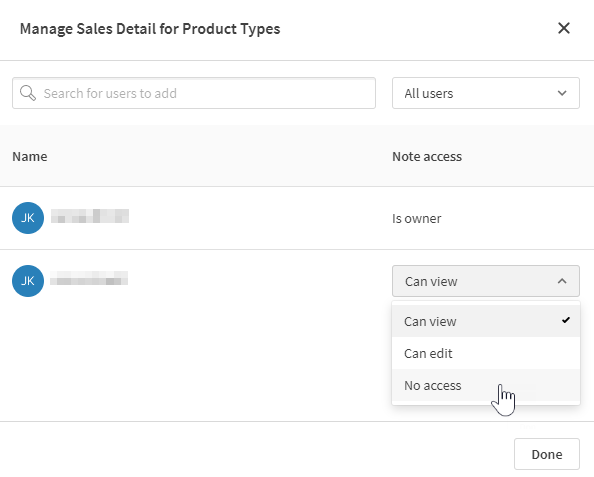Set access to No access

coord(486,385)
